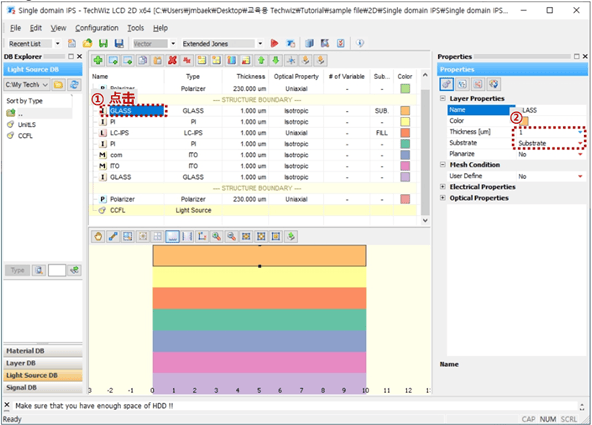The height and width of the screenshot is (425, 592).
Task: Click the red X delete layer icon
Action: point(173,60)
